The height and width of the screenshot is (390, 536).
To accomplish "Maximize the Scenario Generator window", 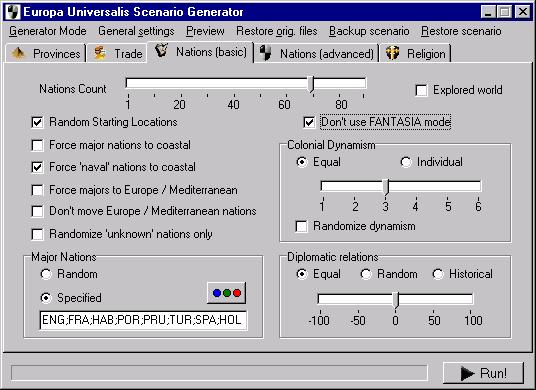I will (x=504, y=12).
